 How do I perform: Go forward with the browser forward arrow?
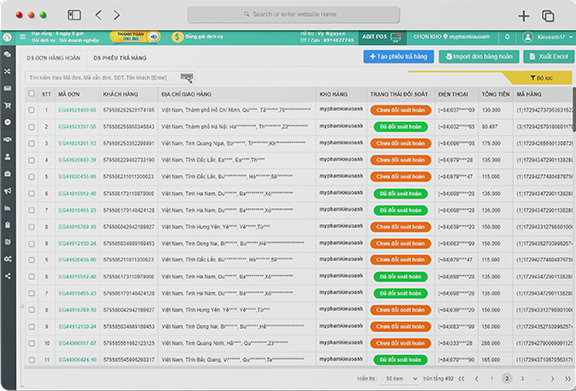pyautogui.click(x=116, y=15)
